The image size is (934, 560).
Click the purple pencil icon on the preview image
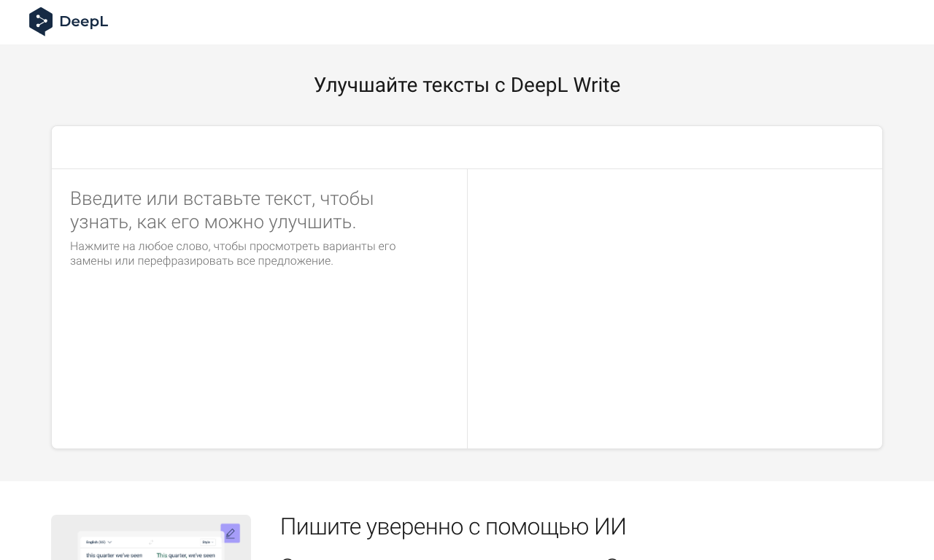pos(231,534)
